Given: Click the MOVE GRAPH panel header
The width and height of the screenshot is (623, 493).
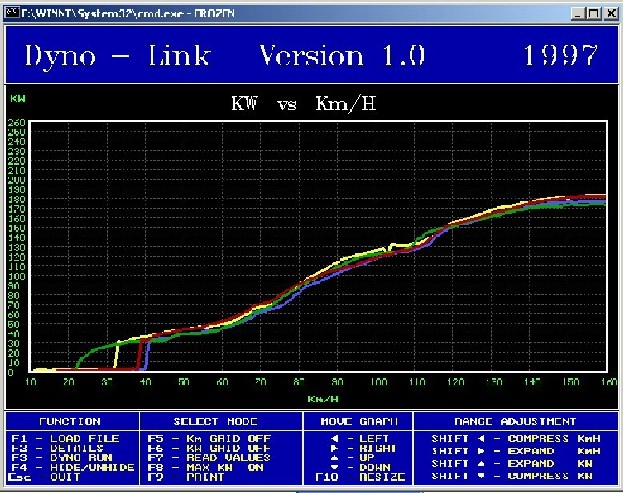Looking at the screenshot, I should pyautogui.click(x=359, y=421).
